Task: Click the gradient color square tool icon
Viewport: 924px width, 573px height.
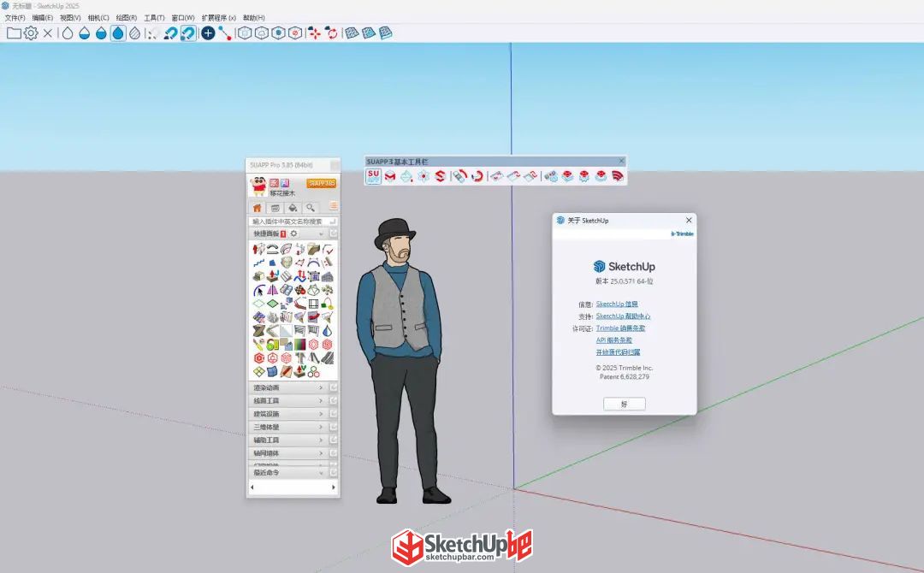Action: [300, 345]
